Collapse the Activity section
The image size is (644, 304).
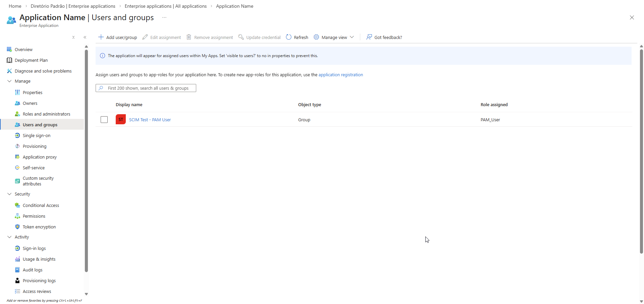coord(9,237)
